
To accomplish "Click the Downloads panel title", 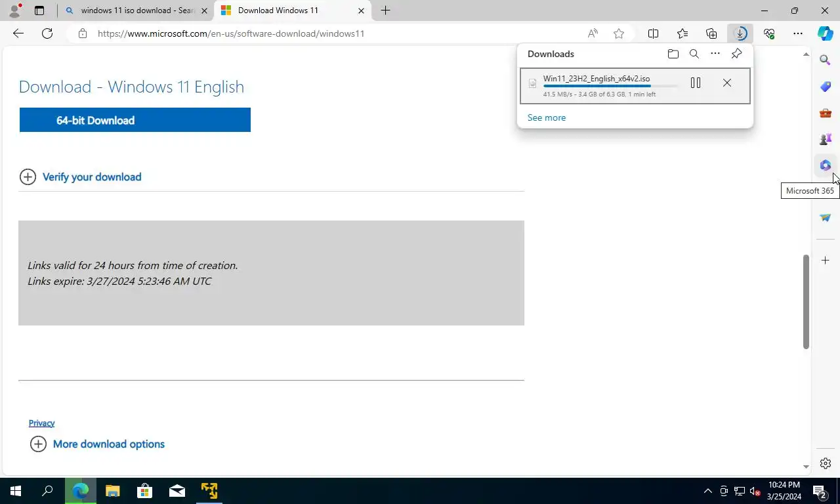I will pyautogui.click(x=551, y=54).
